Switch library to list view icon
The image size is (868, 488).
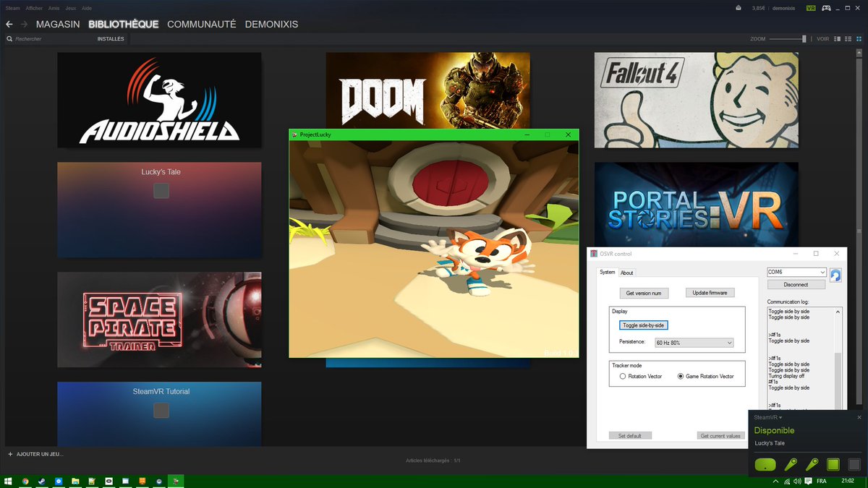click(x=847, y=39)
